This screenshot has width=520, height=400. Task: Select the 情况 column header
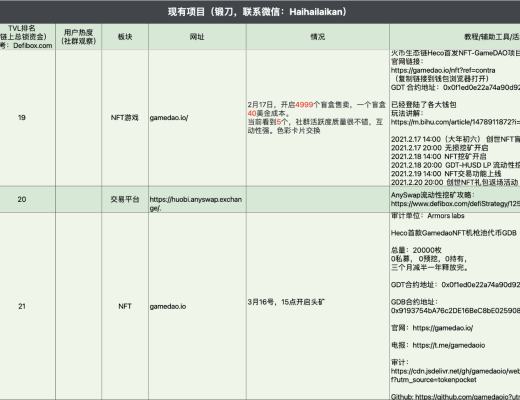coord(318,37)
